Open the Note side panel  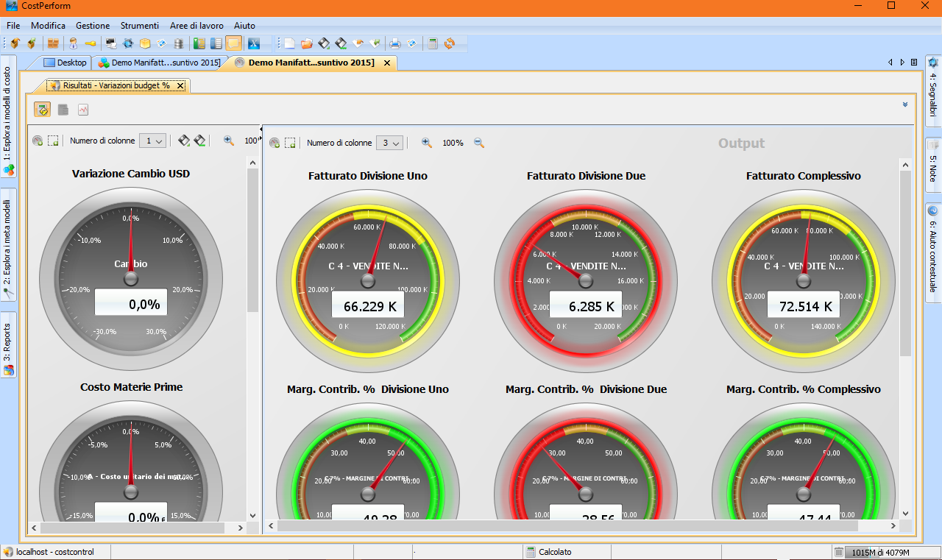pyautogui.click(x=933, y=164)
